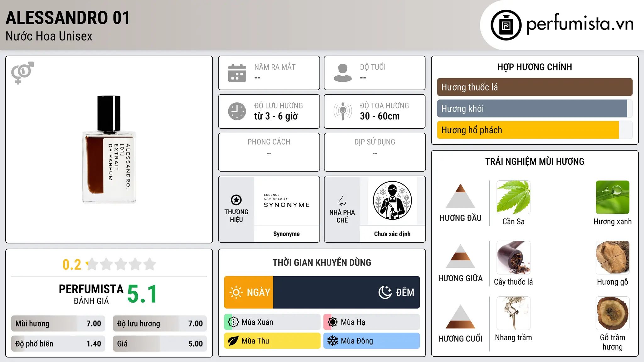Open the Cần Sa cannabis leaf note image
The width and height of the screenshot is (644, 362).
(514, 197)
